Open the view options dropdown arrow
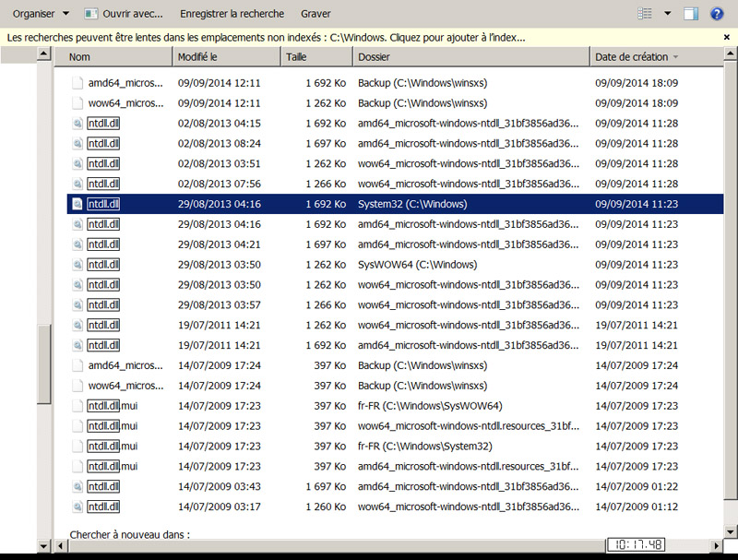738x560 pixels. (x=667, y=14)
